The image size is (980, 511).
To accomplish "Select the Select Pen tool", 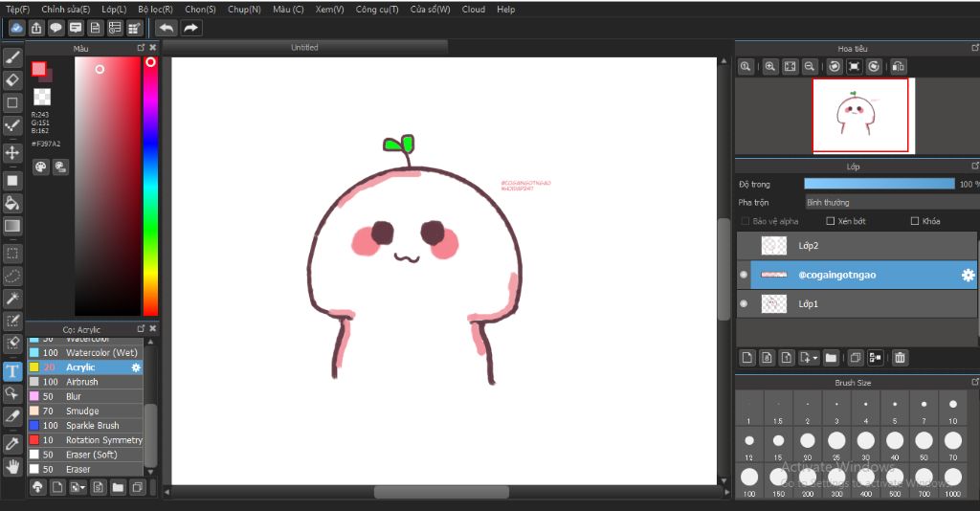I will [x=12, y=321].
